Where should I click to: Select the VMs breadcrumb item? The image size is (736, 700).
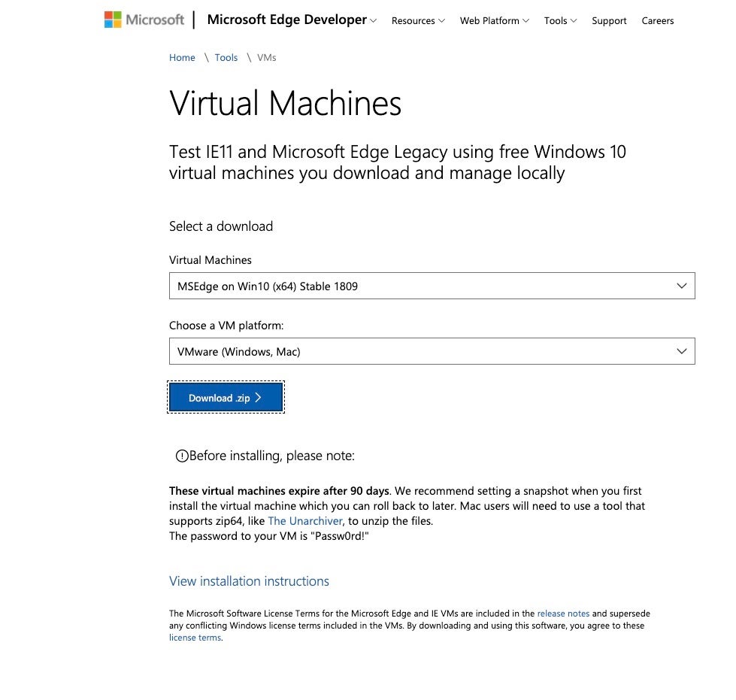click(x=267, y=58)
